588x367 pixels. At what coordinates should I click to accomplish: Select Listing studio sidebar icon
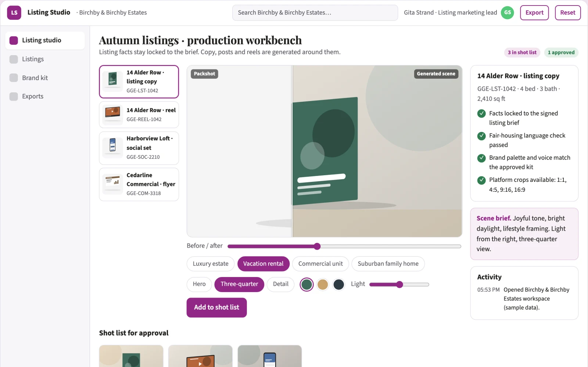point(14,40)
